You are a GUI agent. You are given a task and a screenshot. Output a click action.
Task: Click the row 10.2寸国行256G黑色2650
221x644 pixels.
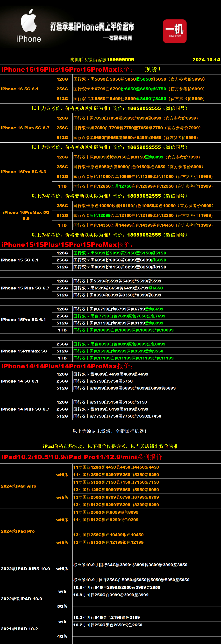click(147, 625)
